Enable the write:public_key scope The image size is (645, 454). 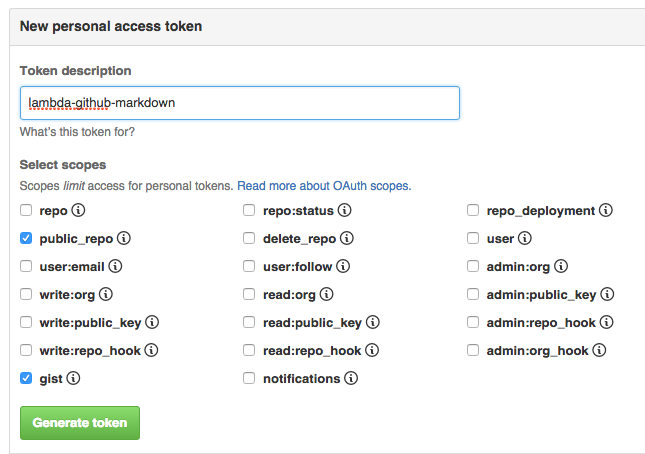pyautogui.click(x=26, y=323)
